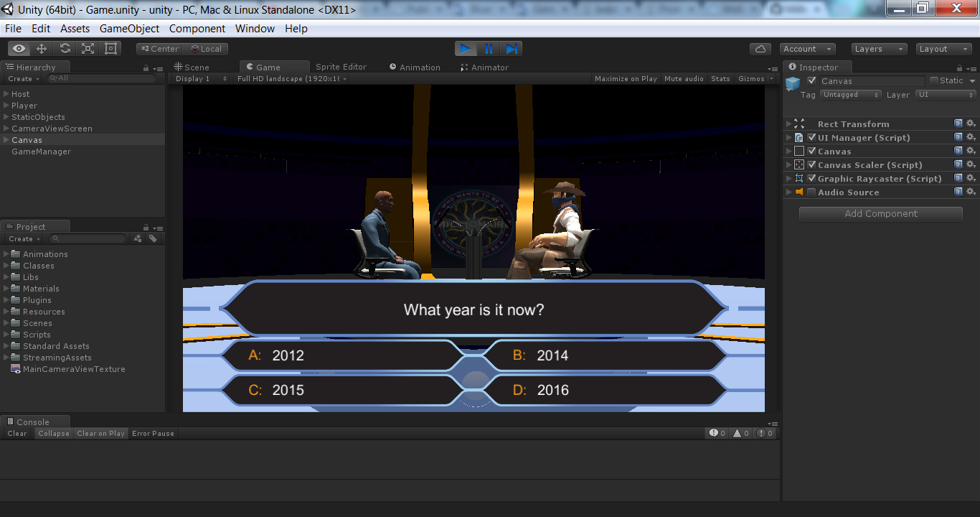Image resolution: width=980 pixels, height=517 pixels.
Task: Toggle the Canvas object active checkbox
Action: tap(812, 80)
